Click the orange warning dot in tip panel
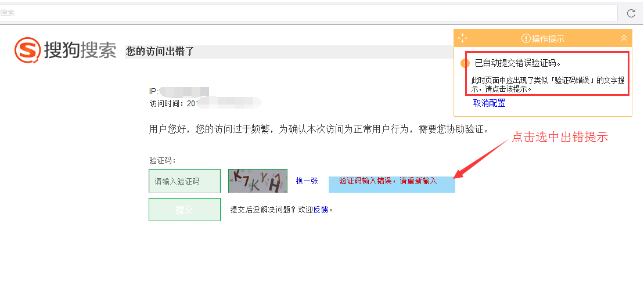The height and width of the screenshot is (281, 644). click(465, 63)
